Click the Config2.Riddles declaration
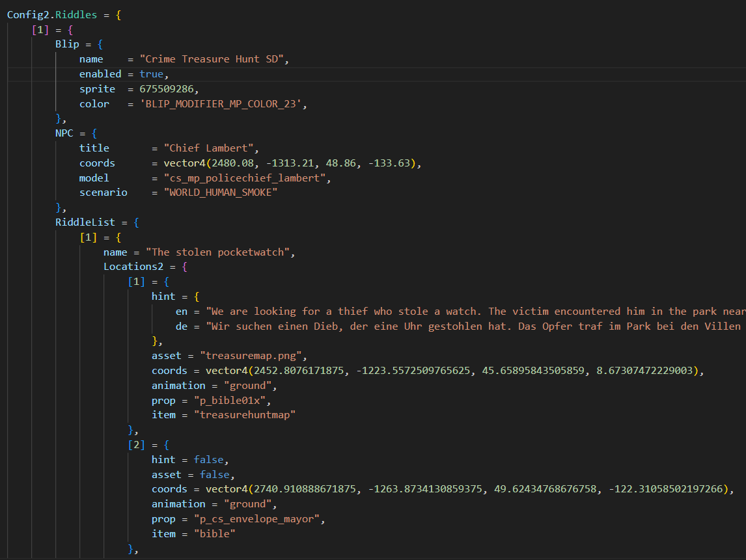This screenshot has height=560, width=746. click(x=64, y=15)
